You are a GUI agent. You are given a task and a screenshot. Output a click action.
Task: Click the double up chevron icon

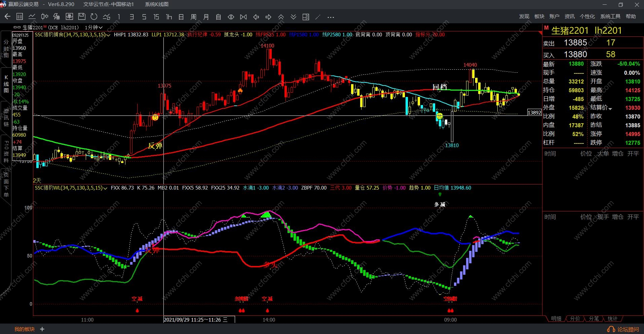(x=281, y=17)
